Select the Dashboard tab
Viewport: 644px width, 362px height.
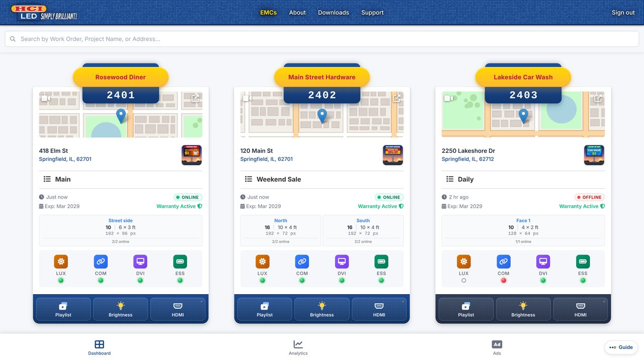pos(100,347)
